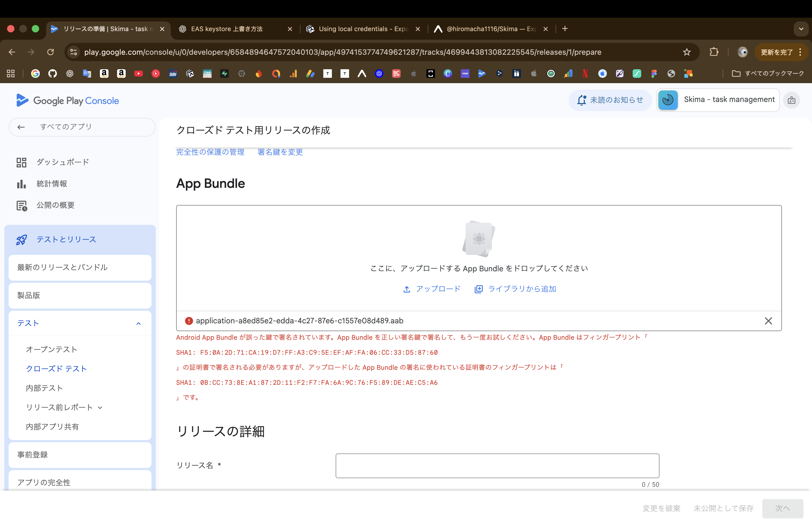Screen dimensions: 812x527
Task: Open 公開の概要 via its sidebar icon
Action: (21, 205)
